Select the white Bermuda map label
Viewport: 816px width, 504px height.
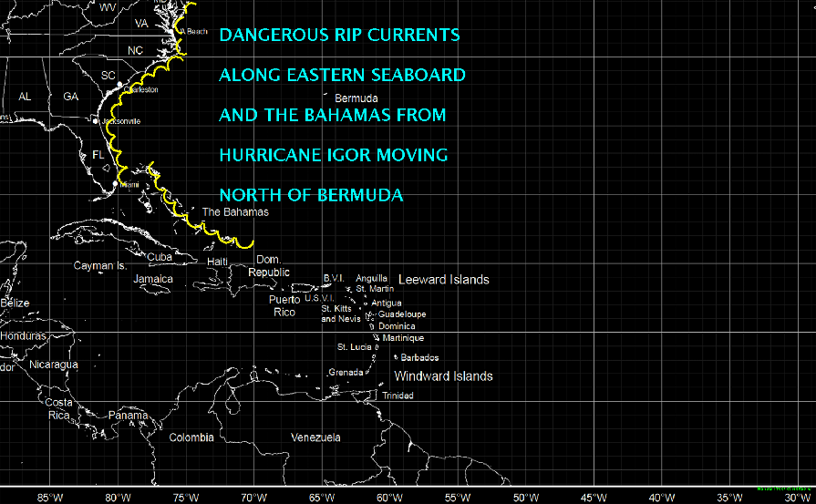356,98
